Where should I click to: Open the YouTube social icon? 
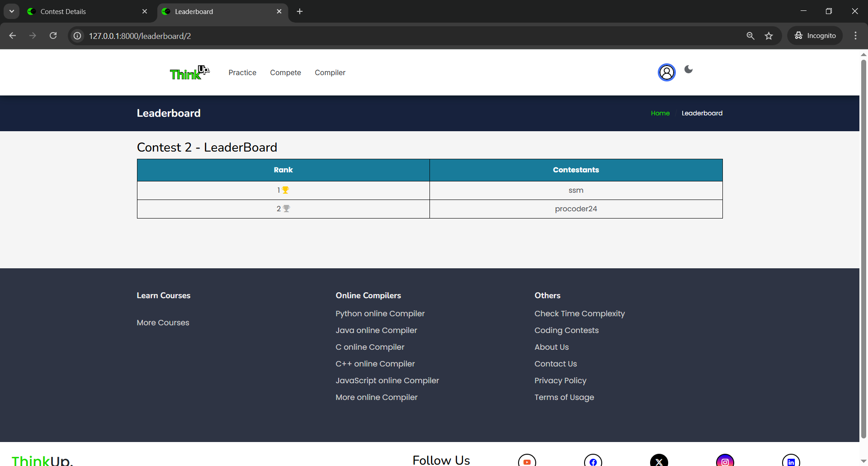click(527, 461)
